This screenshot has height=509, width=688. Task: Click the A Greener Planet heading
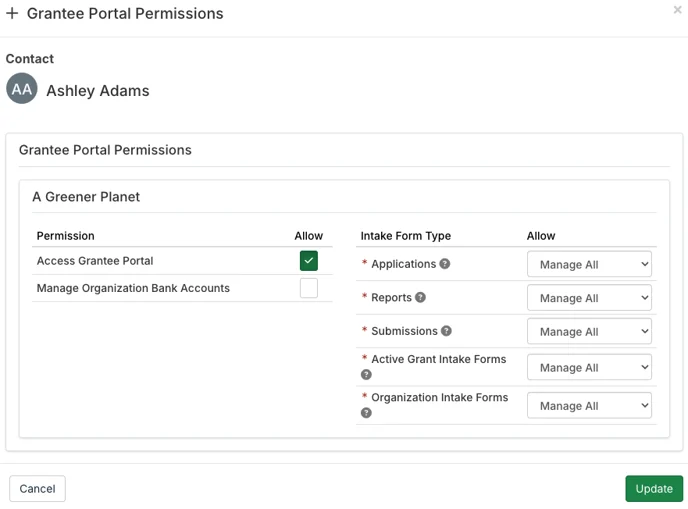[x=86, y=197]
